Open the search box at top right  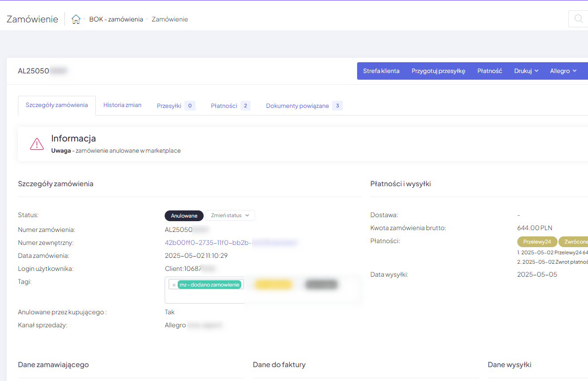pyautogui.click(x=578, y=19)
